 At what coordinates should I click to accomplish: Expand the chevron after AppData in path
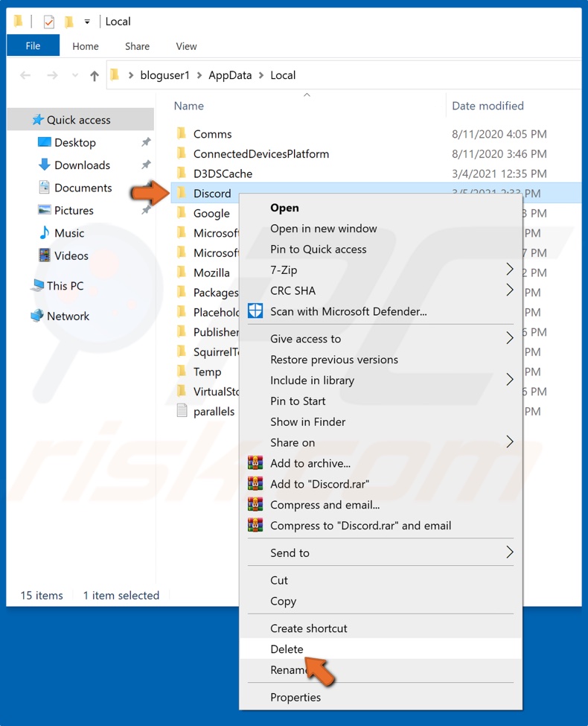point(261,75)
